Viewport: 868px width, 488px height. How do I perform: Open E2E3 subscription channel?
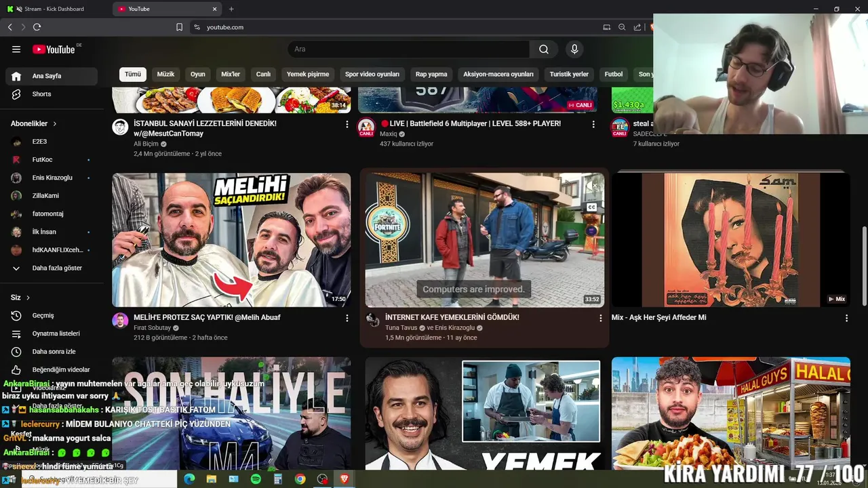52,142
